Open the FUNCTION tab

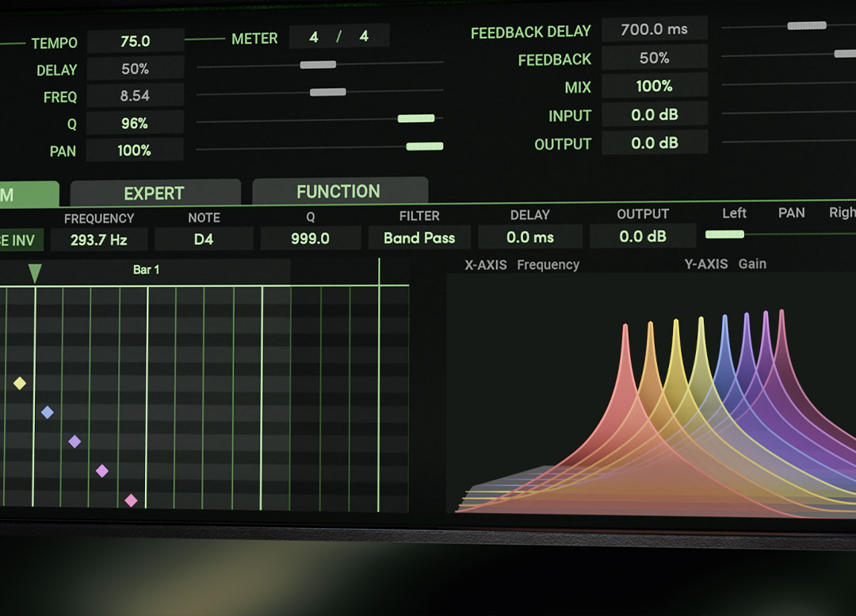click(339, 191)
